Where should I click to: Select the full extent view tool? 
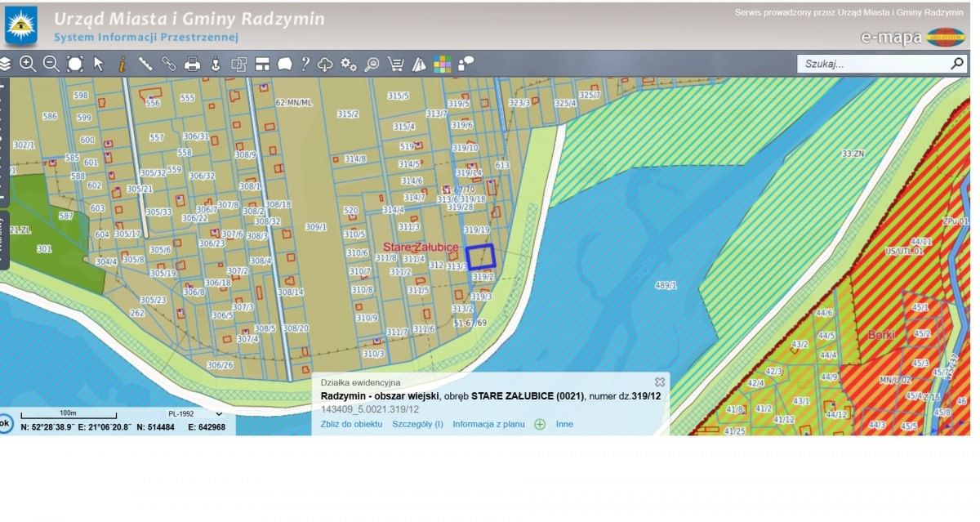(x=75, y=64)
